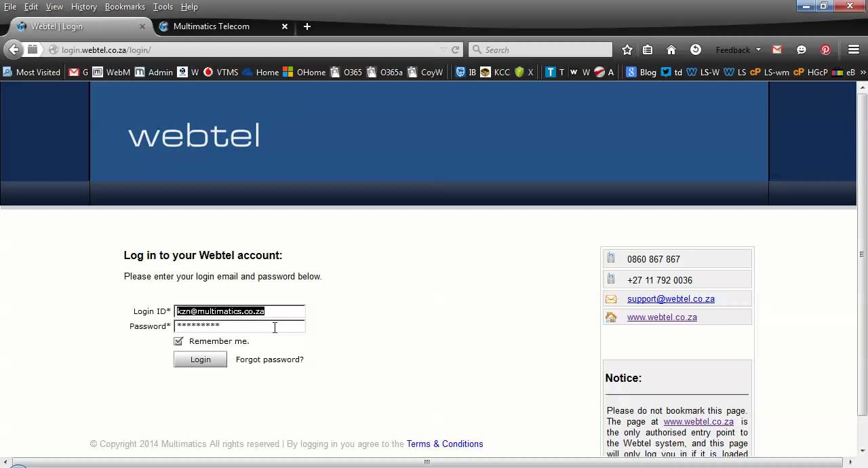The width and height of the screenshot is (868, 468).
Task: Close the Multimatics Telecom tab
Action: tap(285, 26)
